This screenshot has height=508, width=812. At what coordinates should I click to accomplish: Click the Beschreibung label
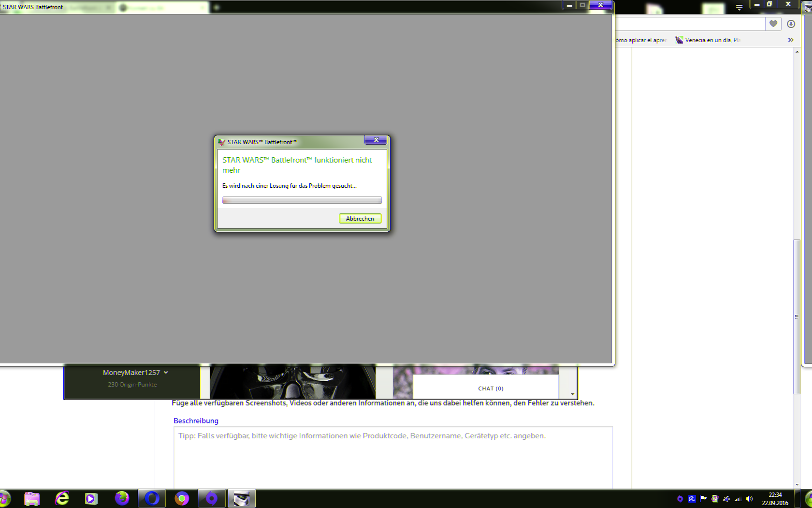[x=196, y=421]
